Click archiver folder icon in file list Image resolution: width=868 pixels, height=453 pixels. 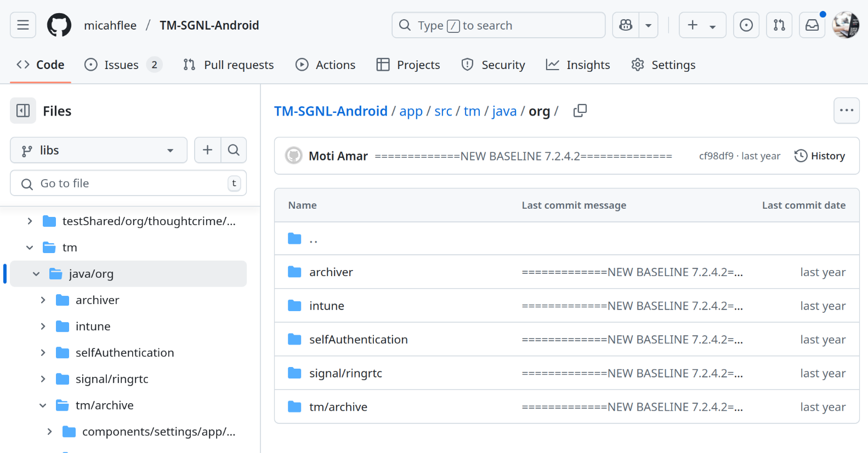tap(295, 272)
